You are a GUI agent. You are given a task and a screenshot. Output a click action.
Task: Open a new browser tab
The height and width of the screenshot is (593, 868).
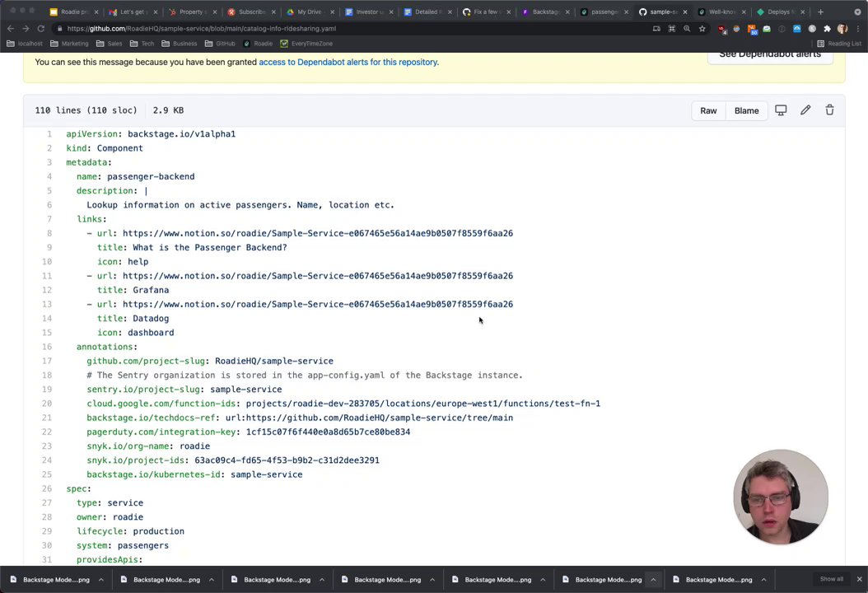(x=820, y=12)
